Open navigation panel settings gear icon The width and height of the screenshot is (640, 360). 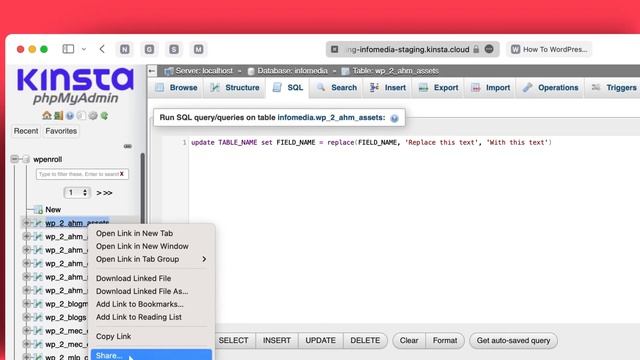click(93, 116)
